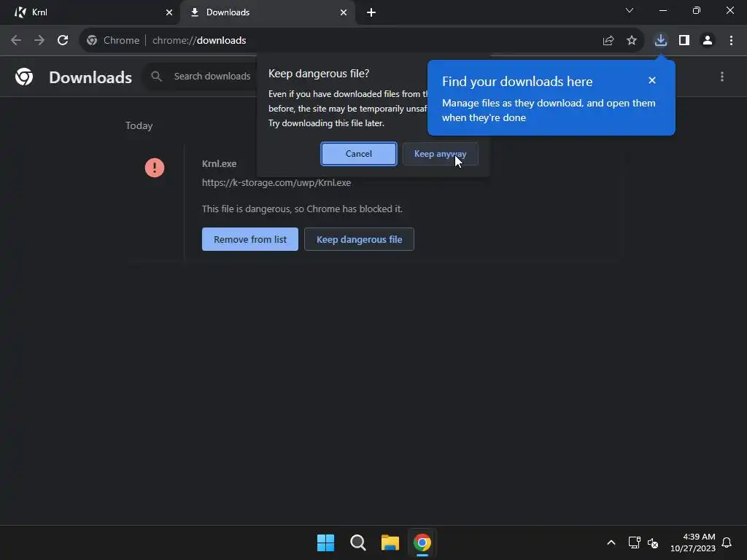Expand the tab search dropdown arrow

[x=630, y=10]
